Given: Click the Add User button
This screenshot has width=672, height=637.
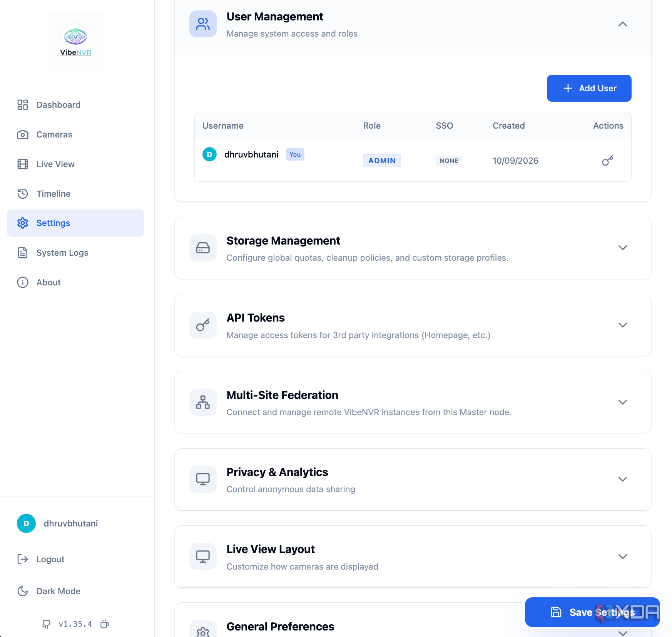Looking at the screenshot, I should [589, 88].
